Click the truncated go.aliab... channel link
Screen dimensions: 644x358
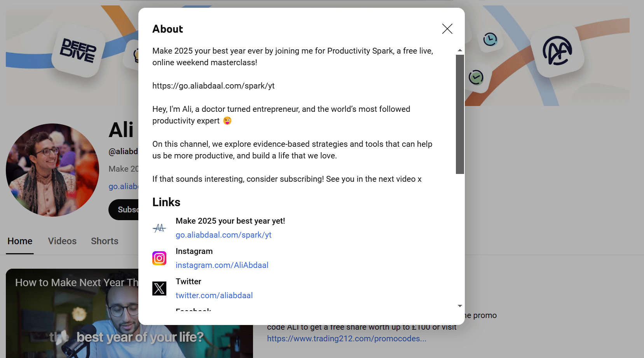click(x=123, y=186)
